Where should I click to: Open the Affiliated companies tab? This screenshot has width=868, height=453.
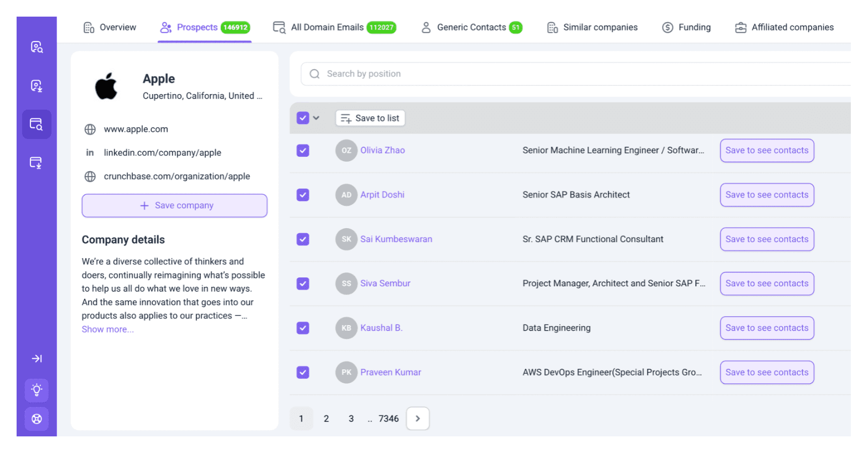click(x=784, y=28)
